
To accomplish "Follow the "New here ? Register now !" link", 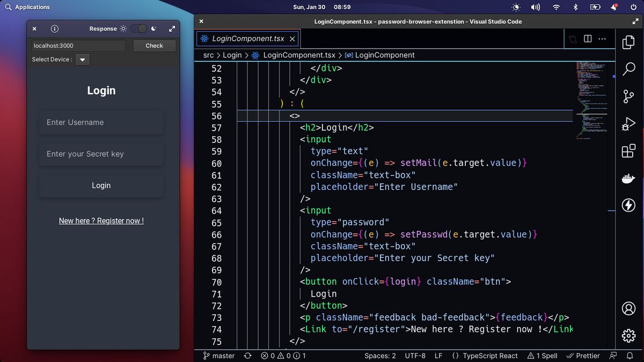I will point(101,221).
